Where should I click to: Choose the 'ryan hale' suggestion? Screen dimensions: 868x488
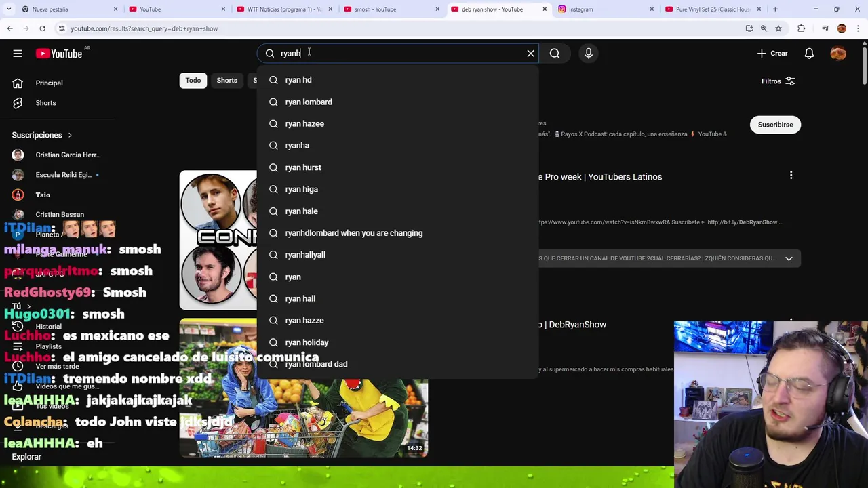click(x=397, y=211)
